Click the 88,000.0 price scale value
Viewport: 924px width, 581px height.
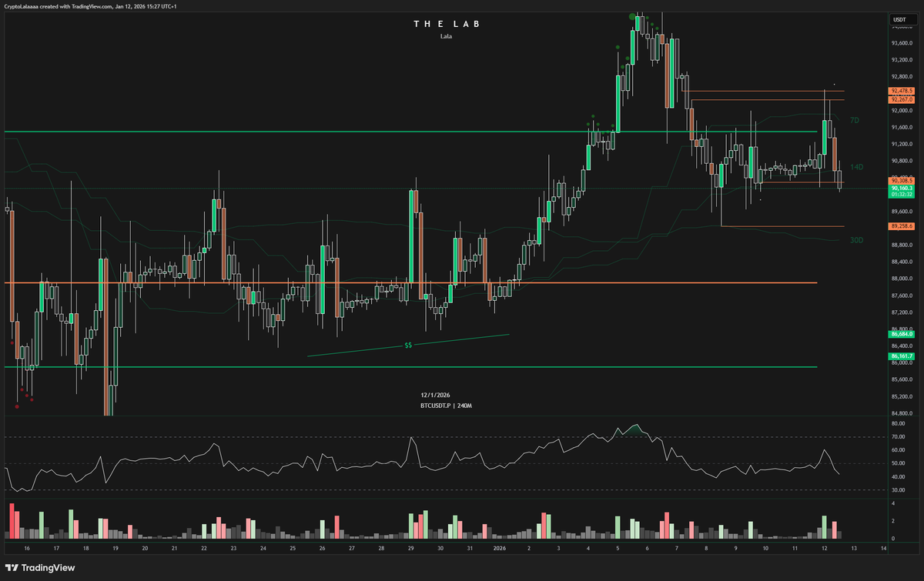click(x=902, y=279)
